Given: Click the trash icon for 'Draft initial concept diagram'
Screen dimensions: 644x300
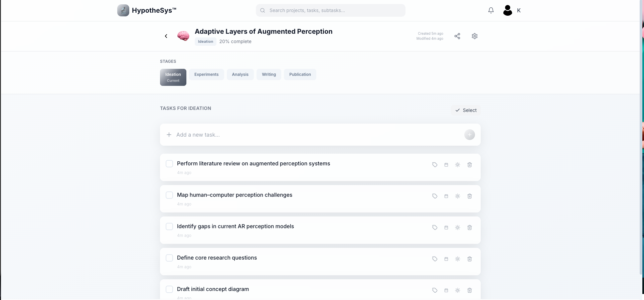Looking at the screenshot, I should tap(469, 290).
